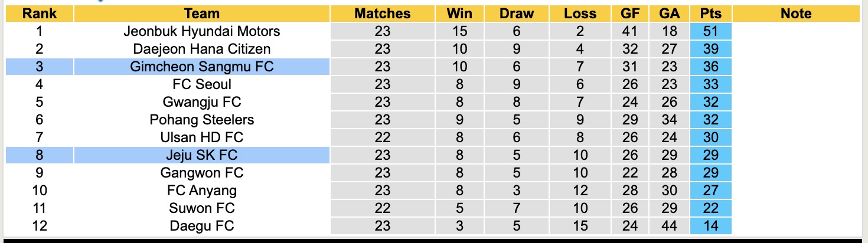Click highlighted Gimcheon Sangmu FC team
Screen dimensions: 868x243
pos(201,67)
